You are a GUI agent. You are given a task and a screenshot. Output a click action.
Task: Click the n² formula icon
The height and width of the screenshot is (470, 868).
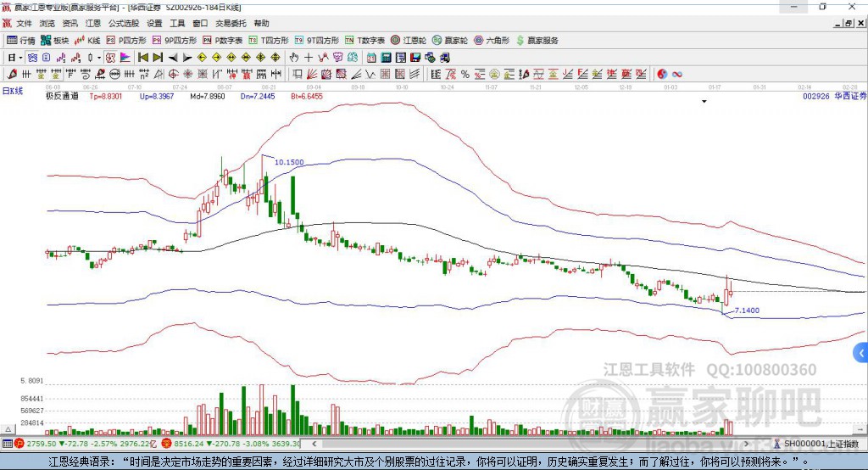144,75
